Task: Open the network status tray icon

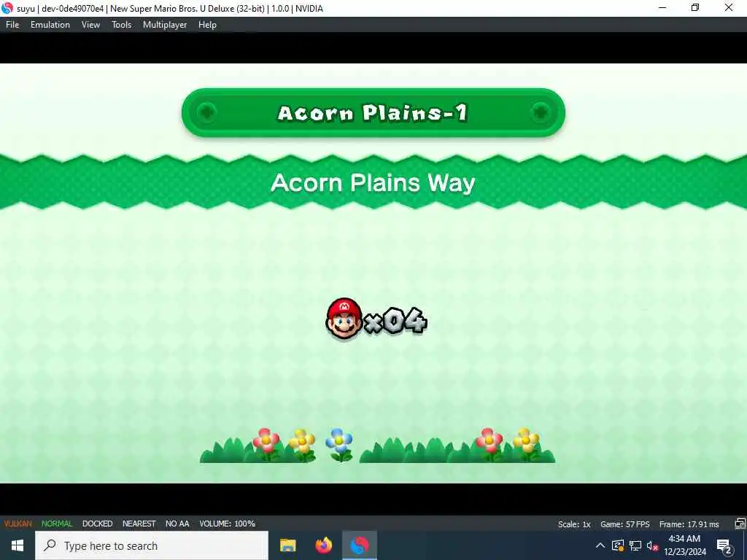Action: point(635,545)
